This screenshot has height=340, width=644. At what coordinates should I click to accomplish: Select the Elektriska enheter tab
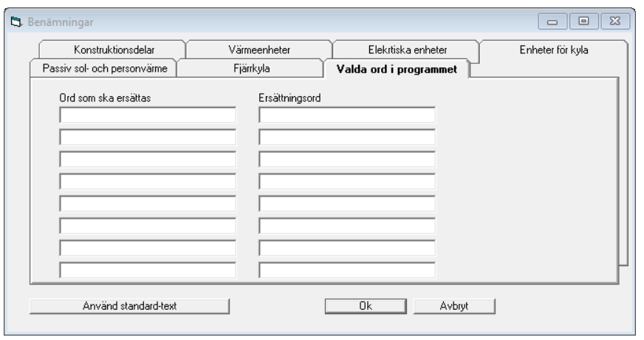click(x=407, y=50)
